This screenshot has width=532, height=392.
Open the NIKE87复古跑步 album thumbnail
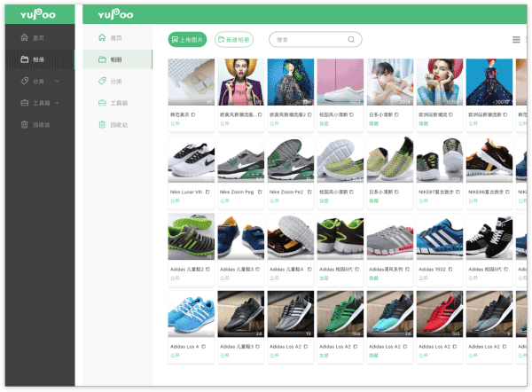click(440, 160)
